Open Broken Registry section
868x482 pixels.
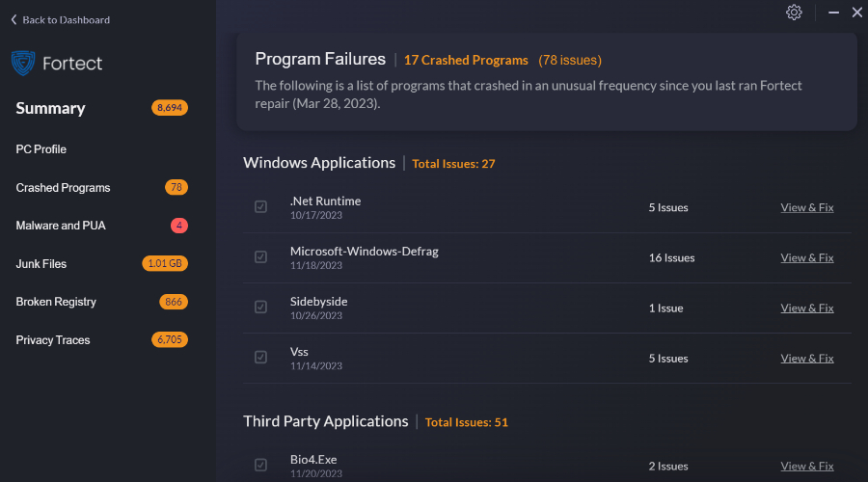(56, 302)
